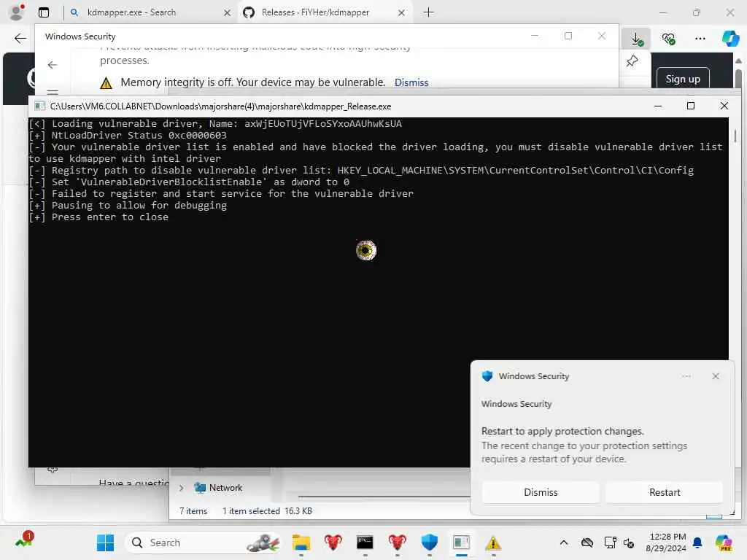Open a new browser tab
Screen dimensions: 747x560
pos(428,12)
